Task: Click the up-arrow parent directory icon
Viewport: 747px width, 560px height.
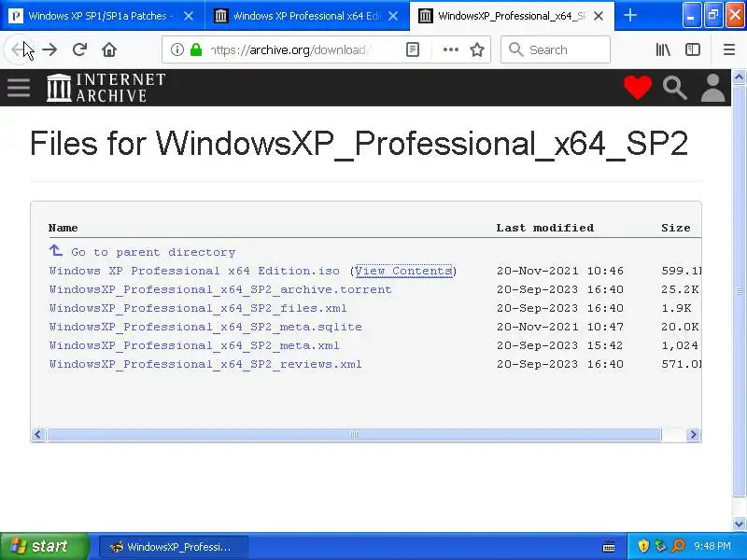Action: pyautogui.click(x=56, y=250)
